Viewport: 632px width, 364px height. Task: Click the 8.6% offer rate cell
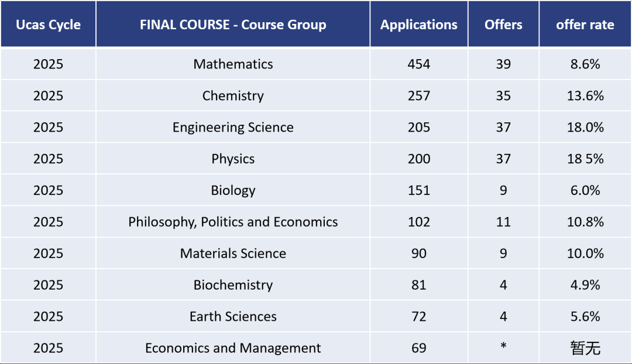[x=585, y=64]
